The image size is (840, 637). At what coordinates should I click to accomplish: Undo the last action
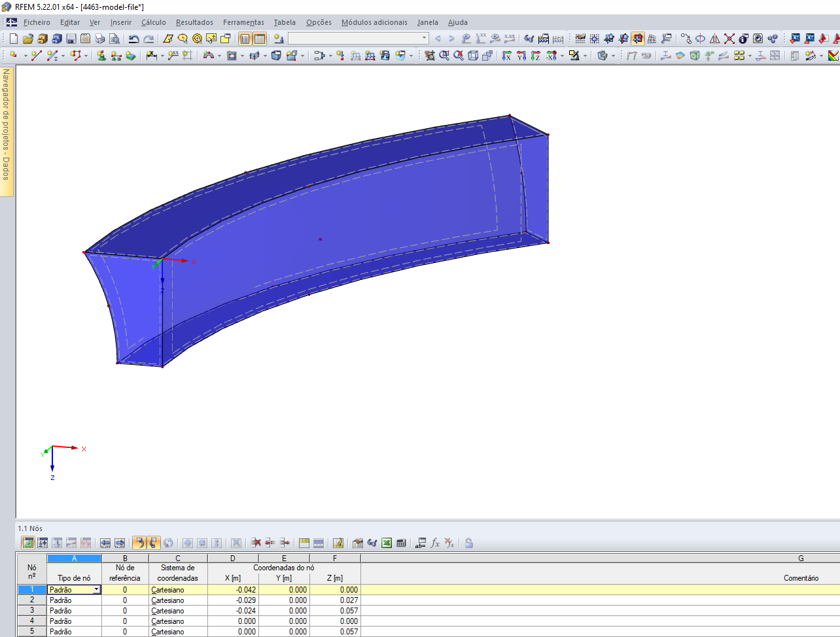pyautogui.click(x=133, y=39)
